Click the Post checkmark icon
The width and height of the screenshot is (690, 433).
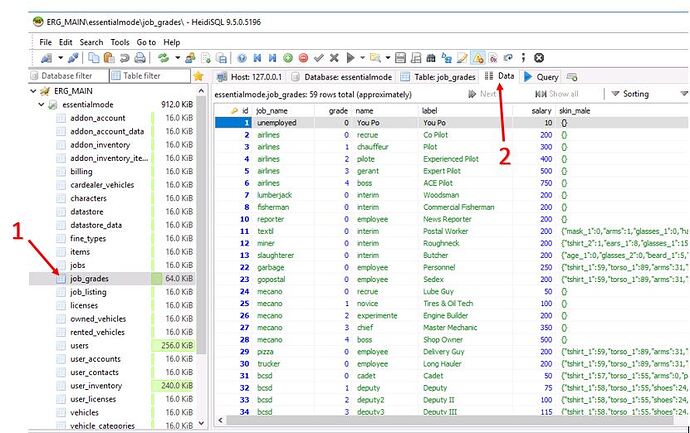(319, 58)
